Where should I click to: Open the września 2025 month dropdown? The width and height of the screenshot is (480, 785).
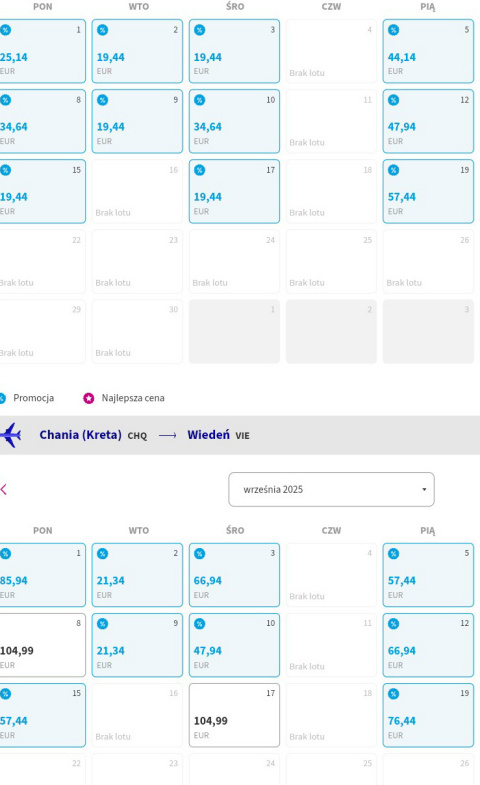click(x=331, y=490)
